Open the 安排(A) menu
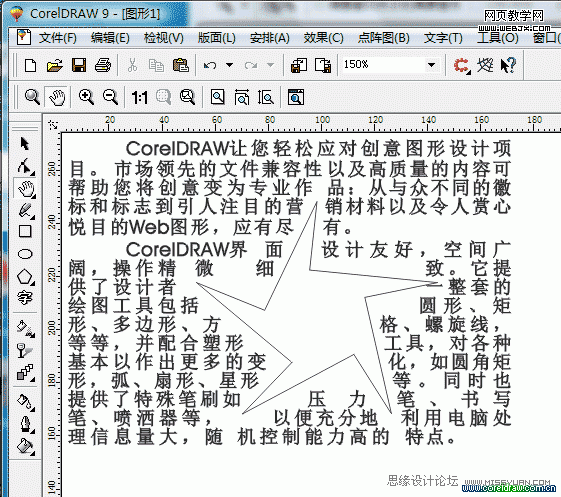 [x=269, y=38]
